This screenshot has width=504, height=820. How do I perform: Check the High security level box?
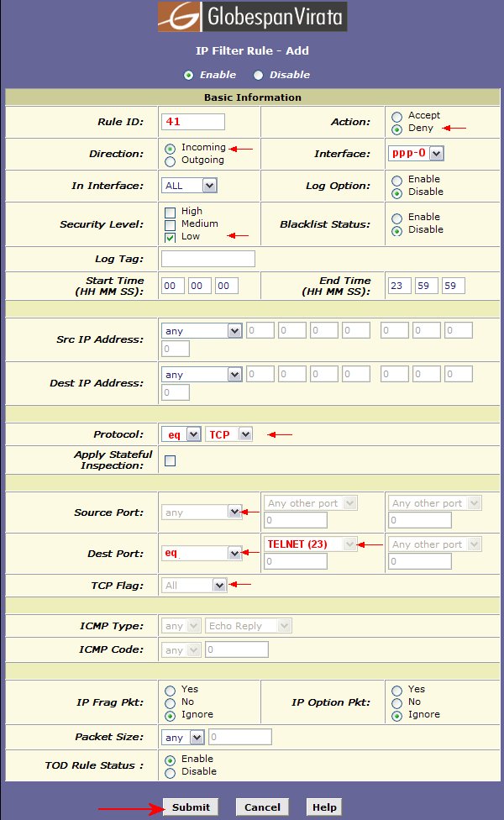click(x=170, y=213)
